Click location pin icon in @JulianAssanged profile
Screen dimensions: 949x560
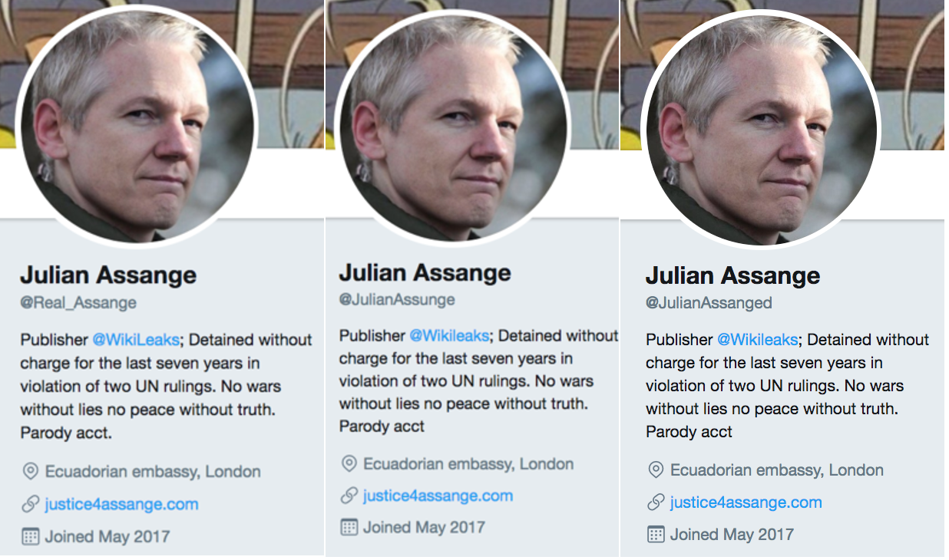click(x=656, y=469)
